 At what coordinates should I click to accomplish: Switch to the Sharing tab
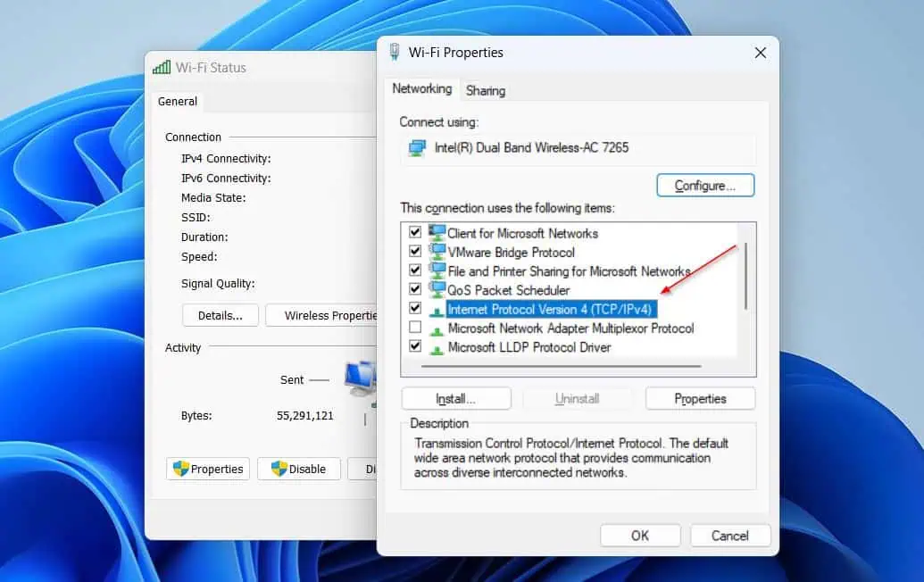(x=486, y=91)
